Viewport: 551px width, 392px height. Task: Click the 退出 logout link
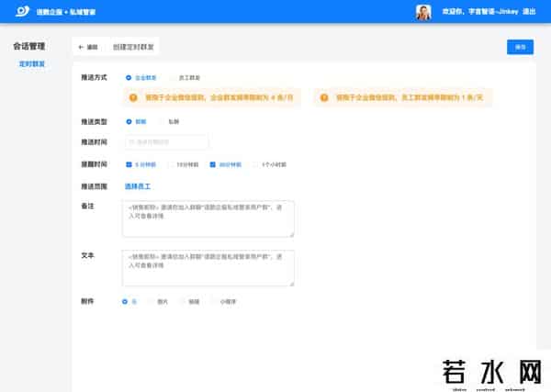529,12
